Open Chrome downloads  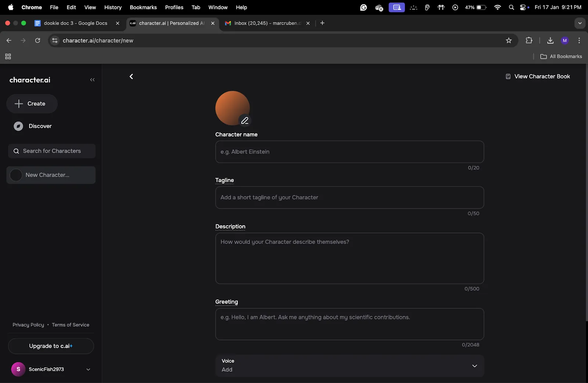[550, 40]
